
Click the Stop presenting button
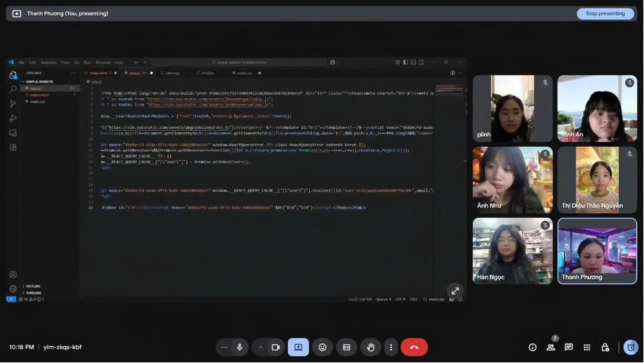(605, 14)
